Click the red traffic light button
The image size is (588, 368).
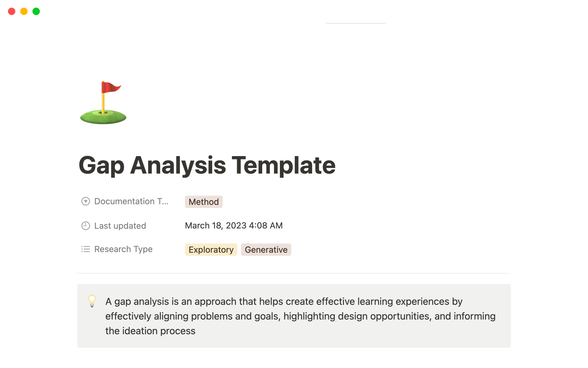pos(12,11)
